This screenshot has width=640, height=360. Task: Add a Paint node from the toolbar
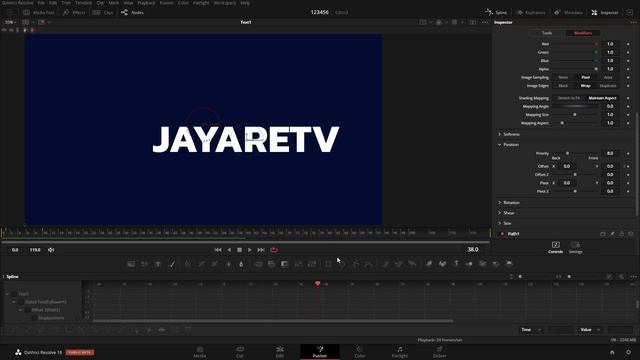(172, 264)
